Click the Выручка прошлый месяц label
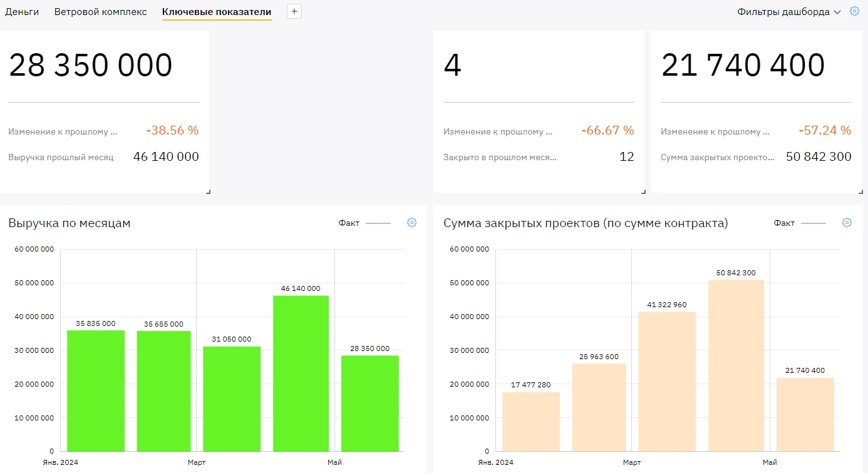Screen dimensions: 868x473 point(61,157)
